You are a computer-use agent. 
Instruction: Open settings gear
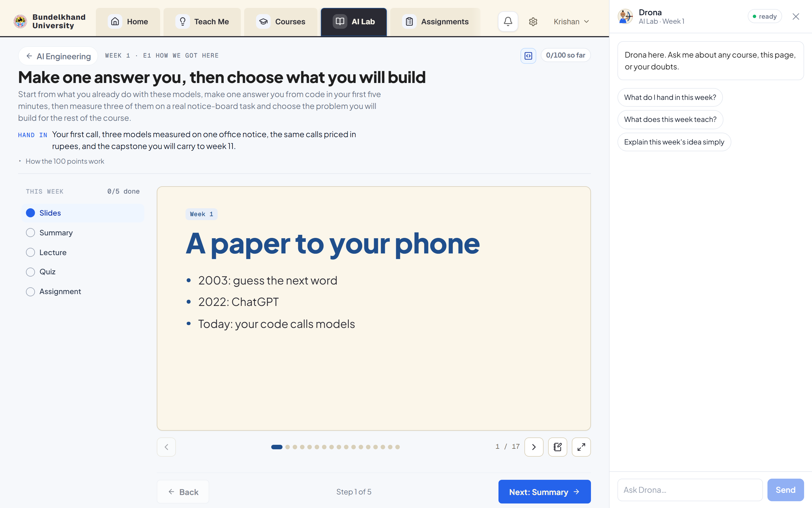(x=533, y=22)
